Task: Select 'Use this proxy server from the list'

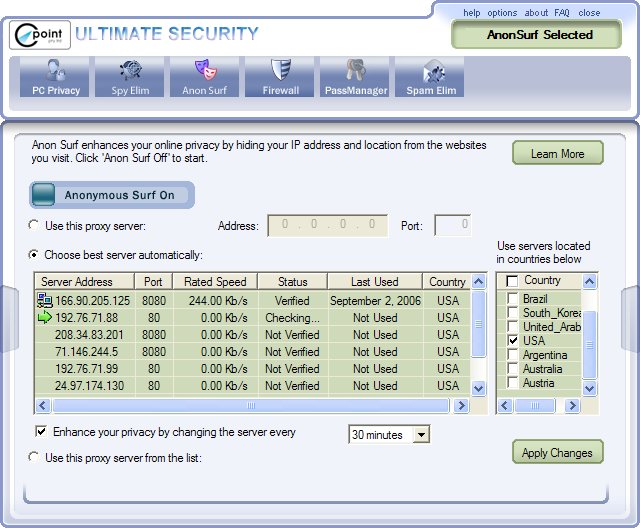Action: point(33,457)
